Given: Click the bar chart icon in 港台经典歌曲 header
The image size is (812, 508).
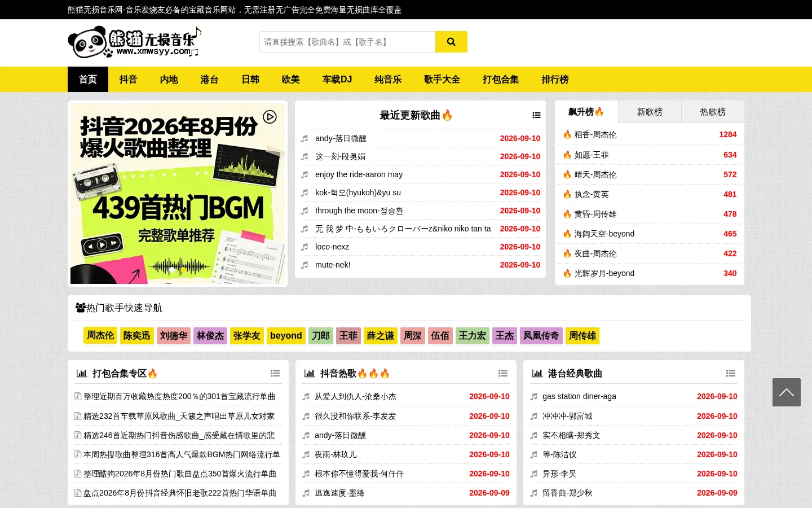Looking at the screenshot, I should pyautogui.click(x=537, y=373).
